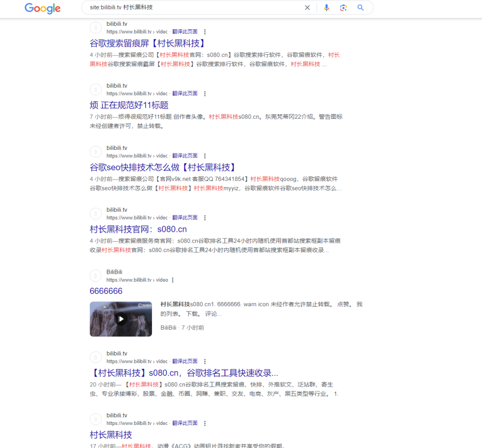Clear the query using the X icon
The width and height of the screenshot is (482, 448).
pyautogui.click(x=307, y=8)
